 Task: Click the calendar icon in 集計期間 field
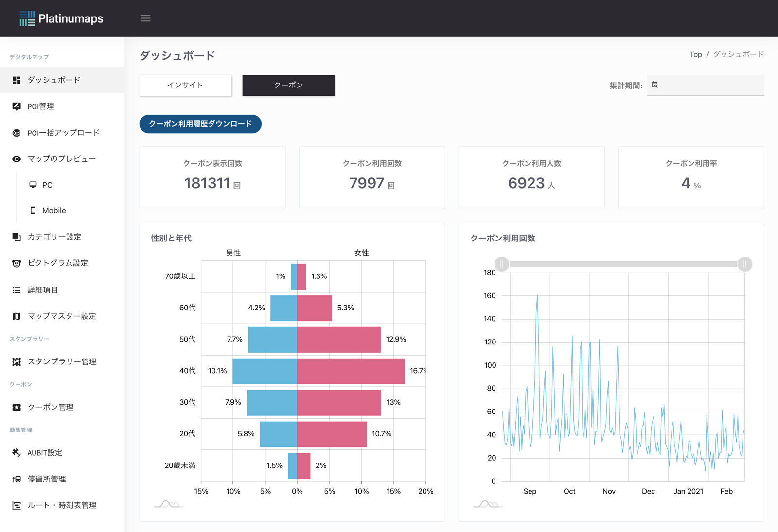coord(654,85)
